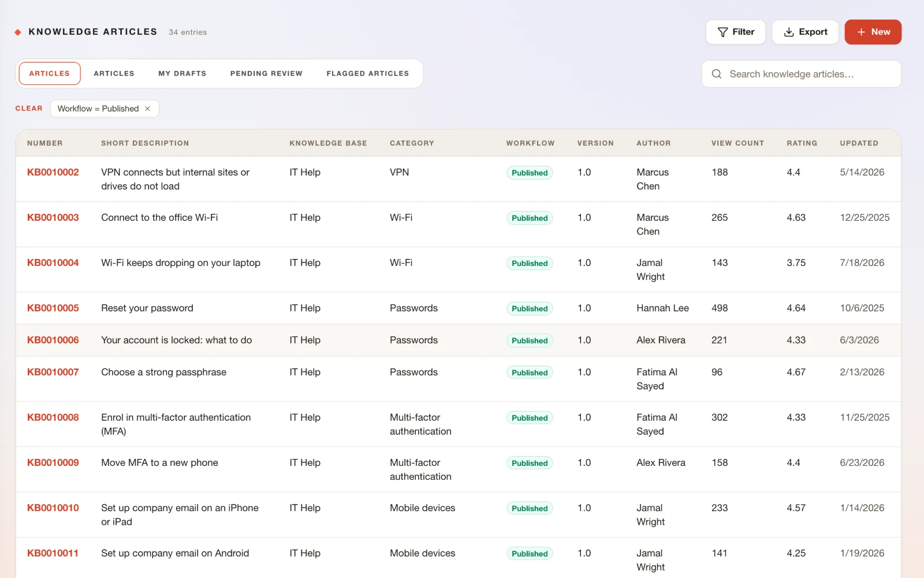
Task: Sort by Rating column header
Action: click(x=802, y=143)
